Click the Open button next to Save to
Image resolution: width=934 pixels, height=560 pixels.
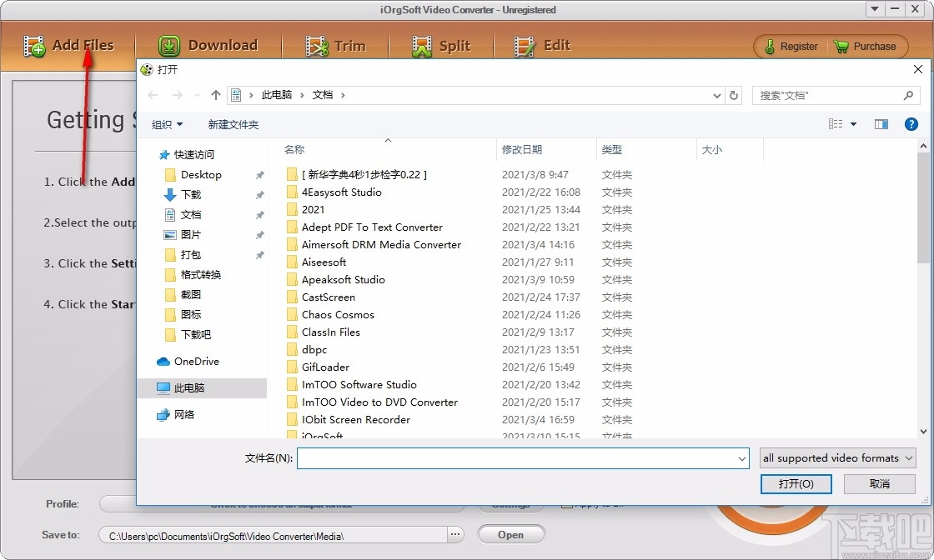510,534
